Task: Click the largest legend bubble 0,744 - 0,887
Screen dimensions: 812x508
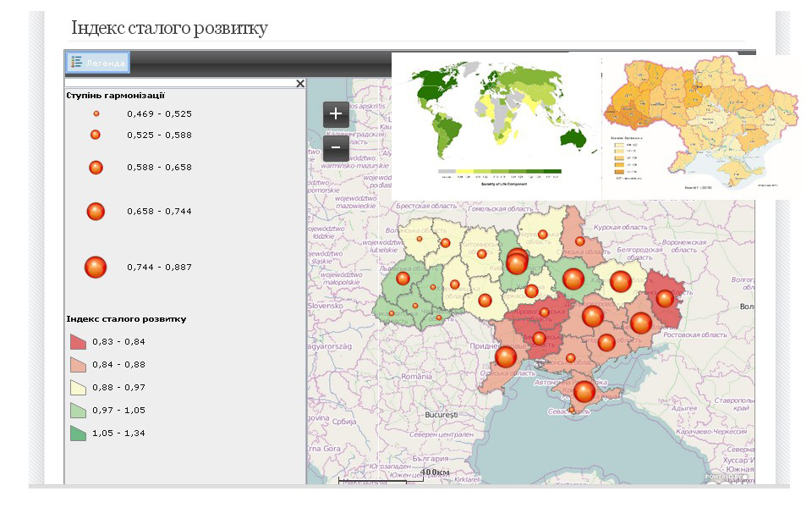Action: pyautogui.click(x=96, y=268)
